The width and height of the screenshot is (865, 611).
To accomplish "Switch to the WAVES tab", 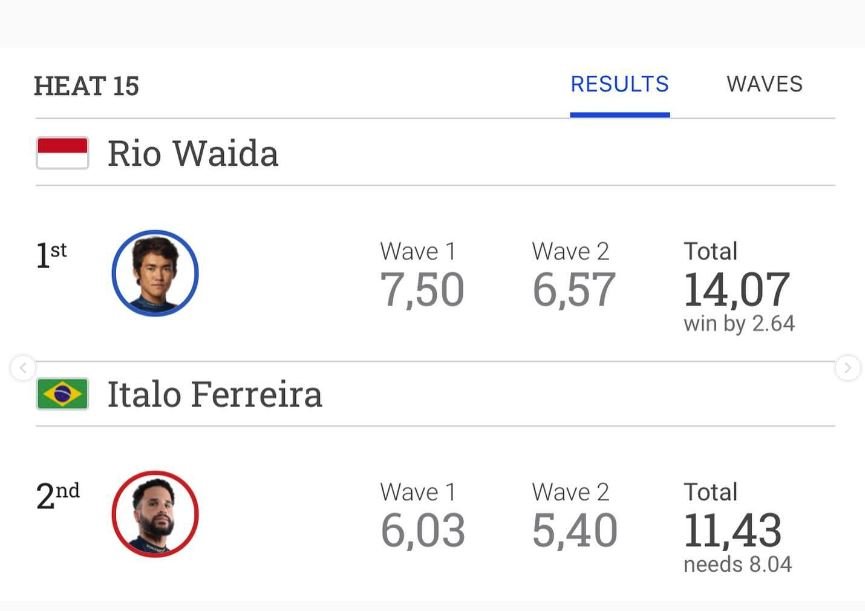I will click(764, 84).
